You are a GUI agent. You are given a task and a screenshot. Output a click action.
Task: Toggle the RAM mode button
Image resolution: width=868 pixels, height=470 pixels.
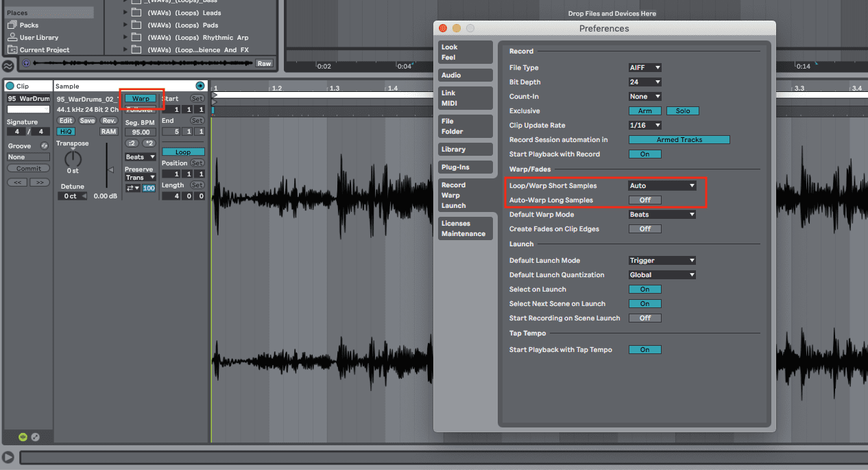point(108,132)
